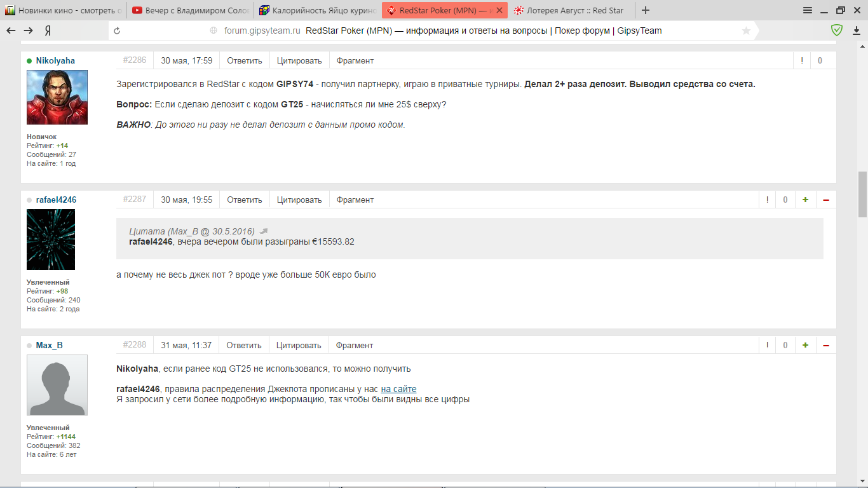Click Nikolyaha's rating value +14
The height and width of the screenshot is (488, 868).
[62, 146]
